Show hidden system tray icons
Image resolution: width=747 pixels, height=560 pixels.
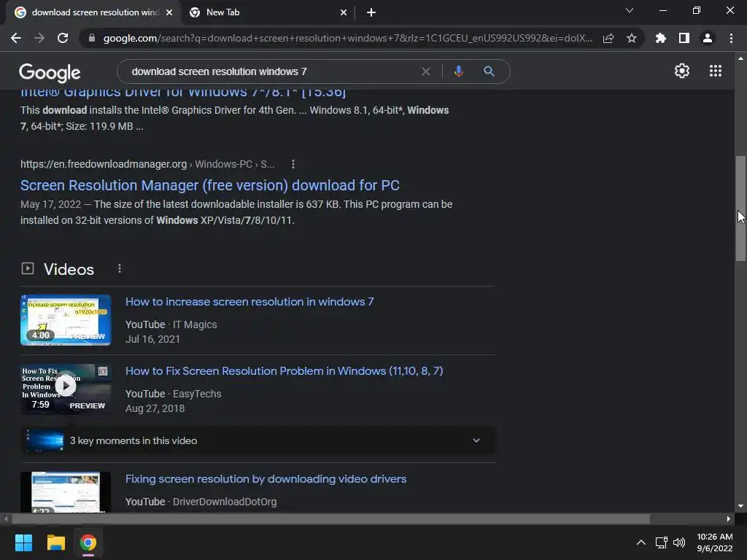641,542
